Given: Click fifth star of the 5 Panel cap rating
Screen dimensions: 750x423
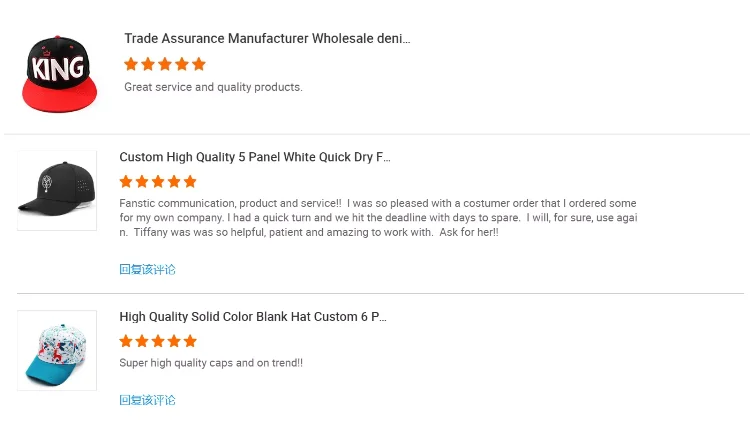Looking at the screenshot, I should pyautogui.click(x=190, y=182).
